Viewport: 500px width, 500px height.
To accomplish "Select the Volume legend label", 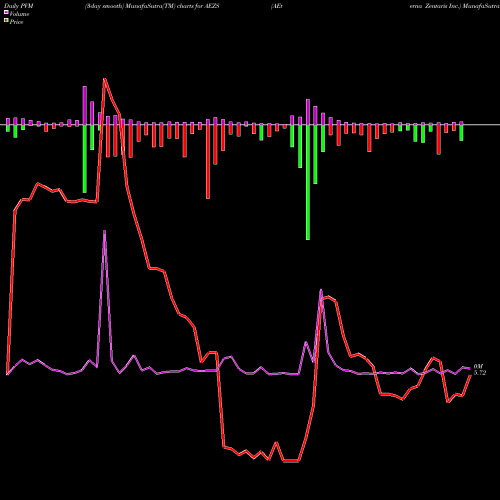I will (19, 14).
